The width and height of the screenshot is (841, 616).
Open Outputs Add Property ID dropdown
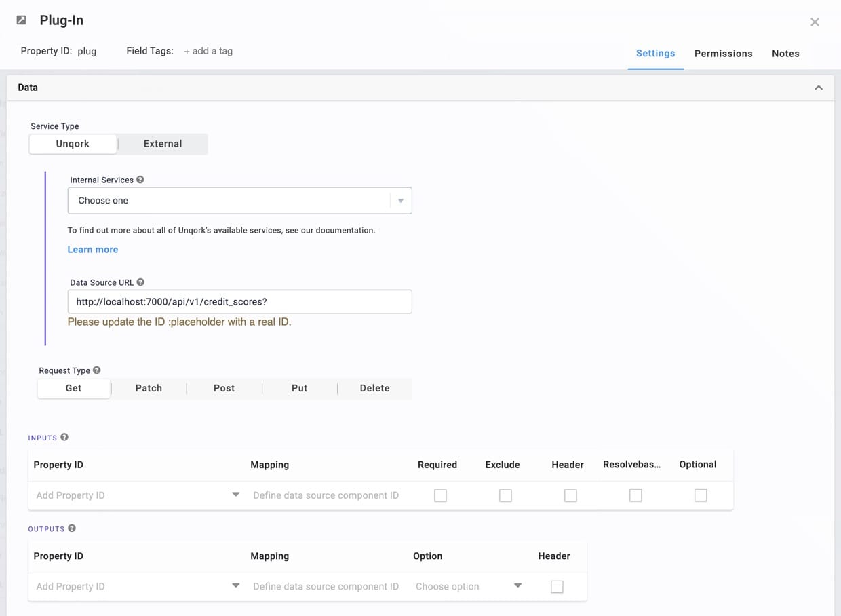coord(235,585)
